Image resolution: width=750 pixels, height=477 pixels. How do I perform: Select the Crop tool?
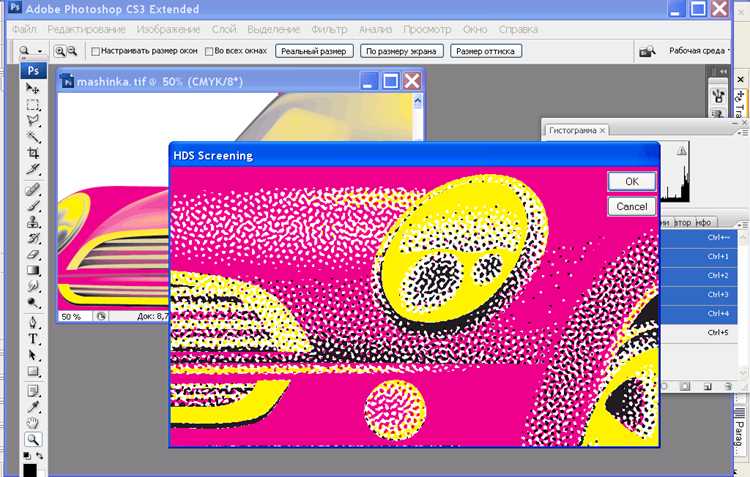pyautogui.click(x=33, y=153)
